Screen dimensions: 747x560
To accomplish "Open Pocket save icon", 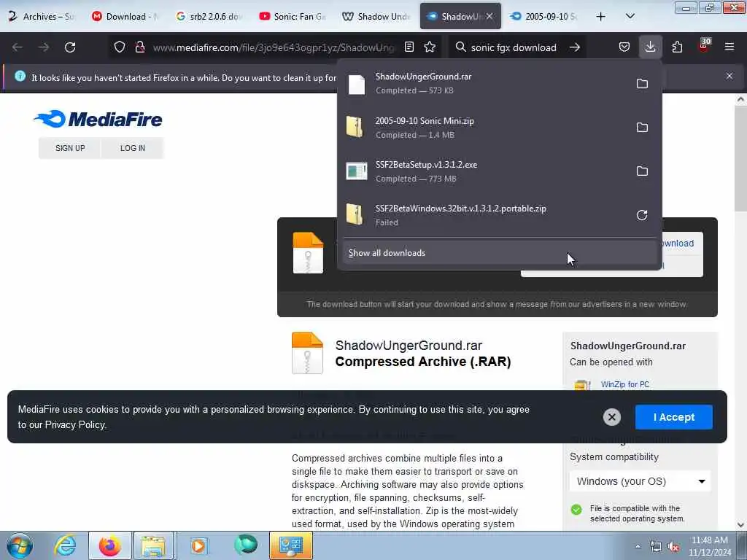I will (624, 47).
